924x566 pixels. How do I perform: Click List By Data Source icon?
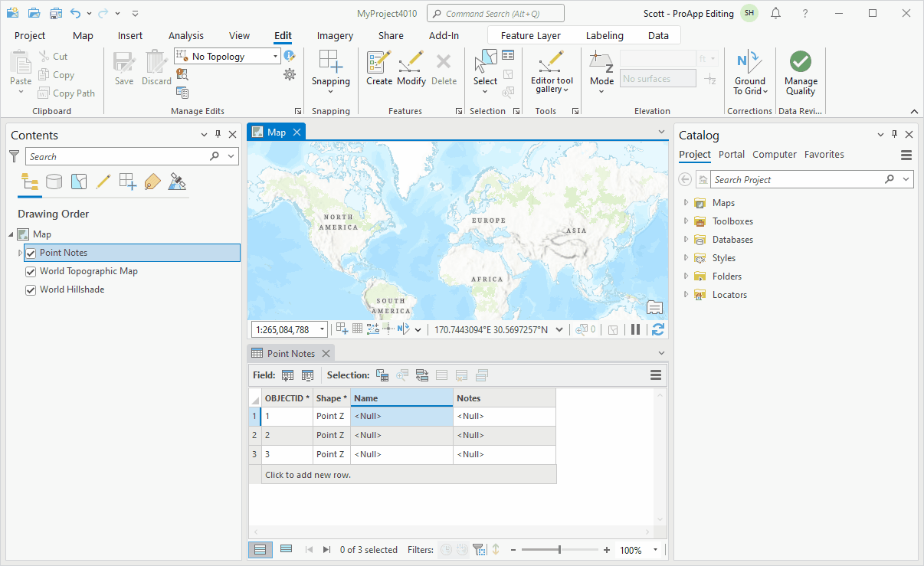54,182
